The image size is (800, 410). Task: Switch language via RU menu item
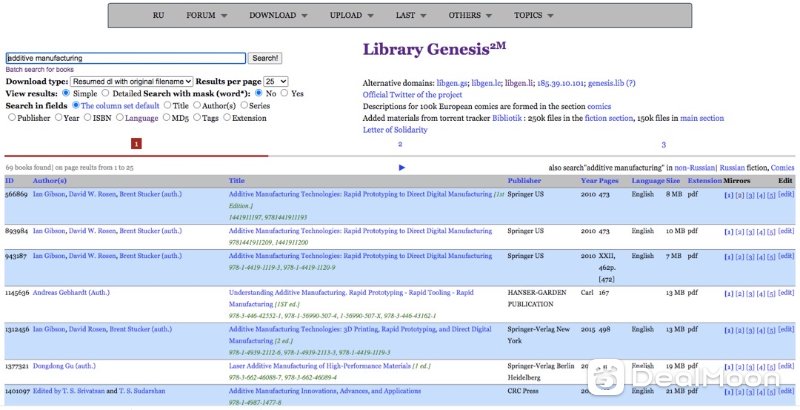click(x=158, y=15)
